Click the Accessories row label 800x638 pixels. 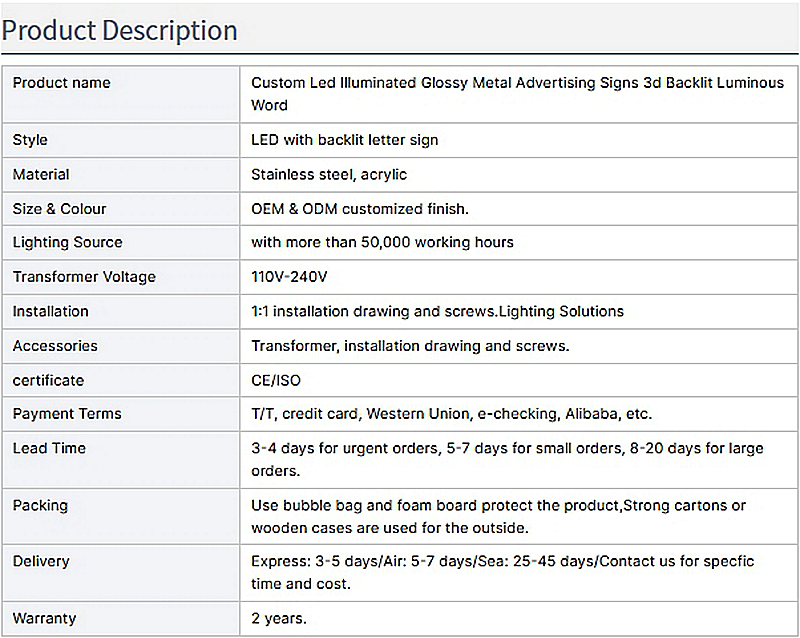click(x=55, y=346)
